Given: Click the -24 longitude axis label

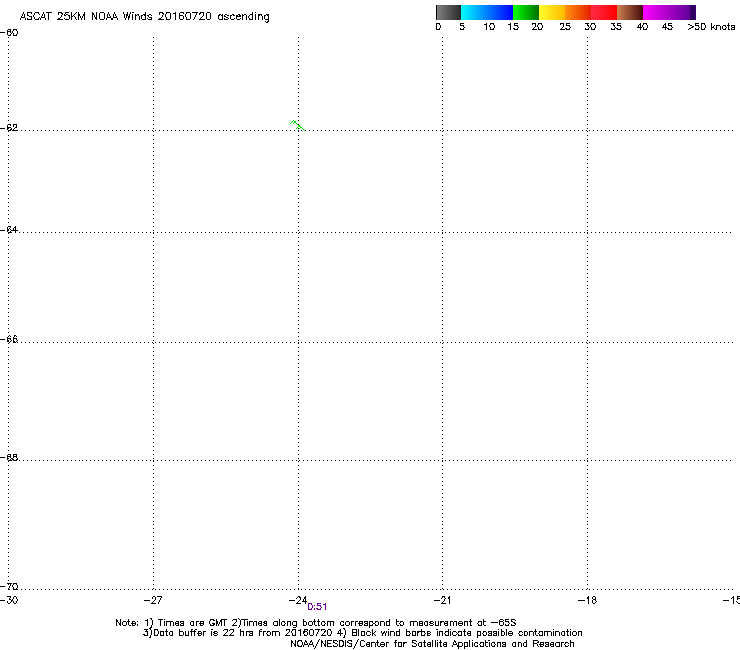Looking at the screenshot, I should (298, 600).
